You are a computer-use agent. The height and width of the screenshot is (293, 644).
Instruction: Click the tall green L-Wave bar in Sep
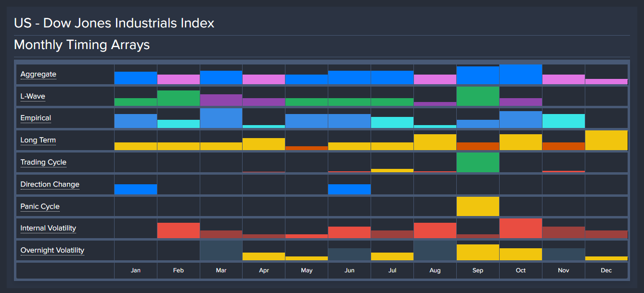click(478, 96)
